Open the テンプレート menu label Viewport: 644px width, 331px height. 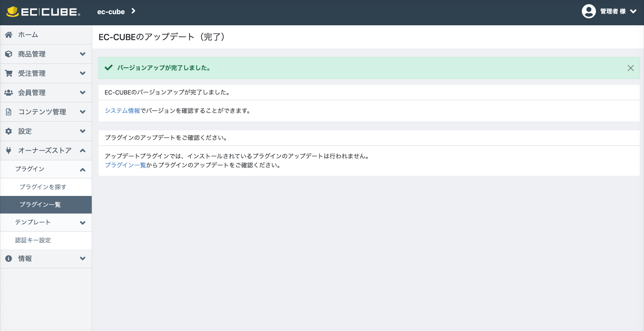(x=33, y=222)
